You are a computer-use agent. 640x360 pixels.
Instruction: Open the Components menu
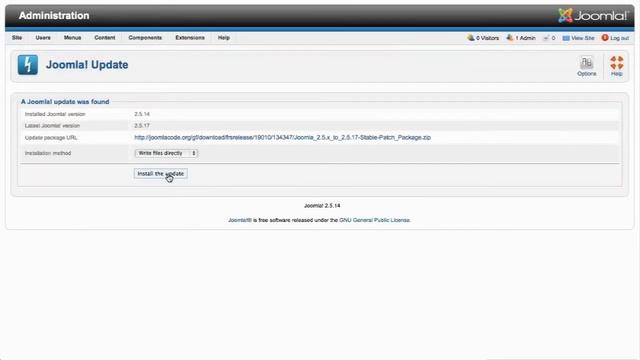pos(145,38)
